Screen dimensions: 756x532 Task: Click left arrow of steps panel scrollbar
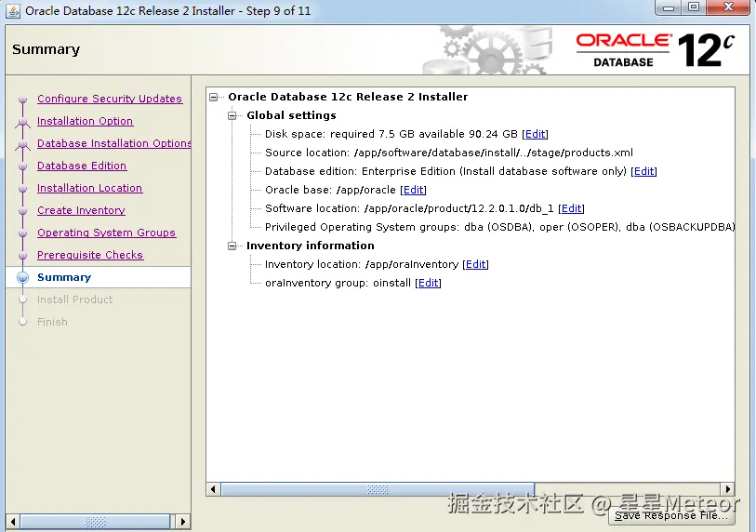tap(13, 522)
